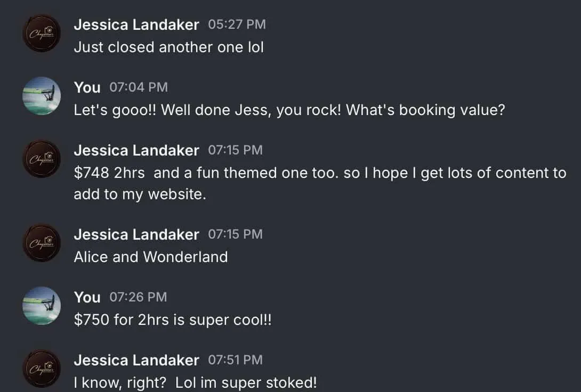Open the Jessica Landaker name above the $748 message
The width and height of the screenshot is (581, 392).
coord(136,151)
